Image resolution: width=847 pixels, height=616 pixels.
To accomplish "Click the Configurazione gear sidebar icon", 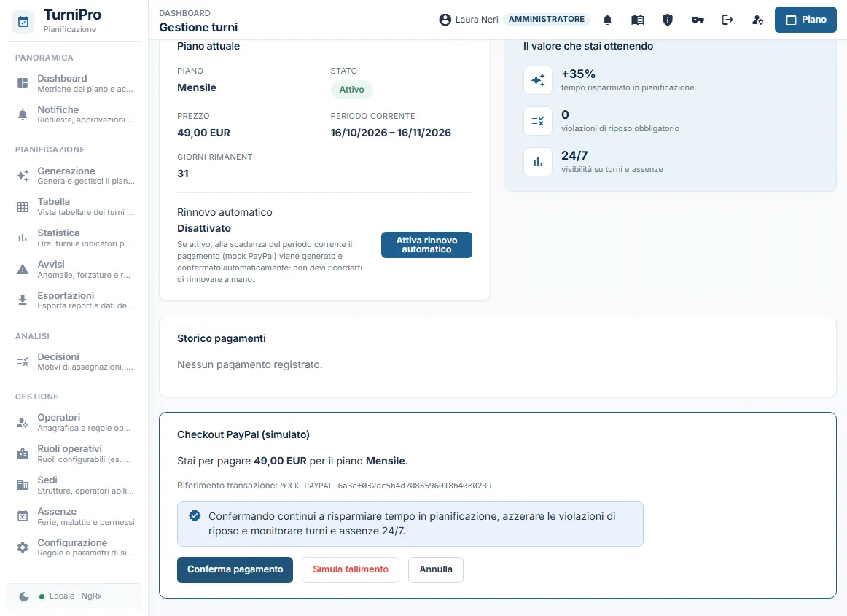I will 23,547.
